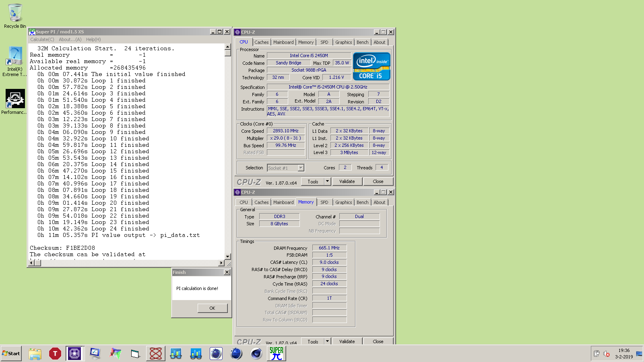Viewport: 644px width, 362px height.
Task: Click Validate in bottom CPU-Z window
Action: click(347, 341)
